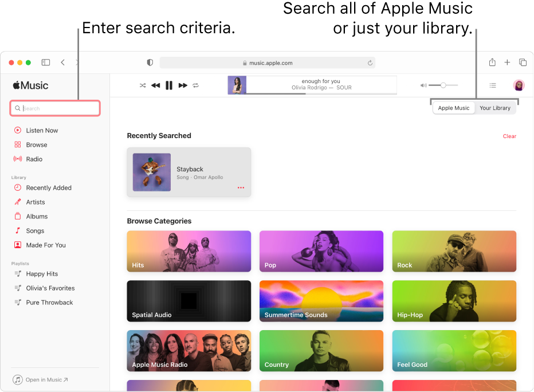Open the Hits category
Screen dimensions: 534x392
189,251
